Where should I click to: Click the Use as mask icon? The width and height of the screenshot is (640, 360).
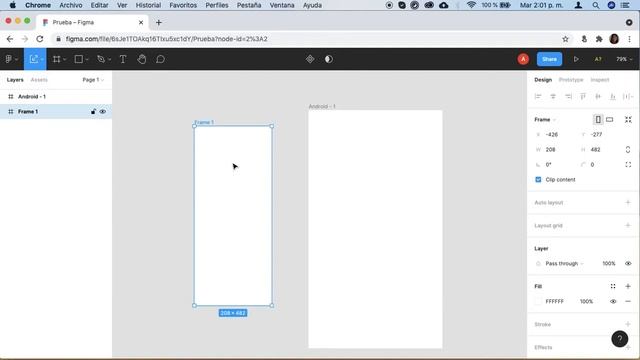point(329,59)
